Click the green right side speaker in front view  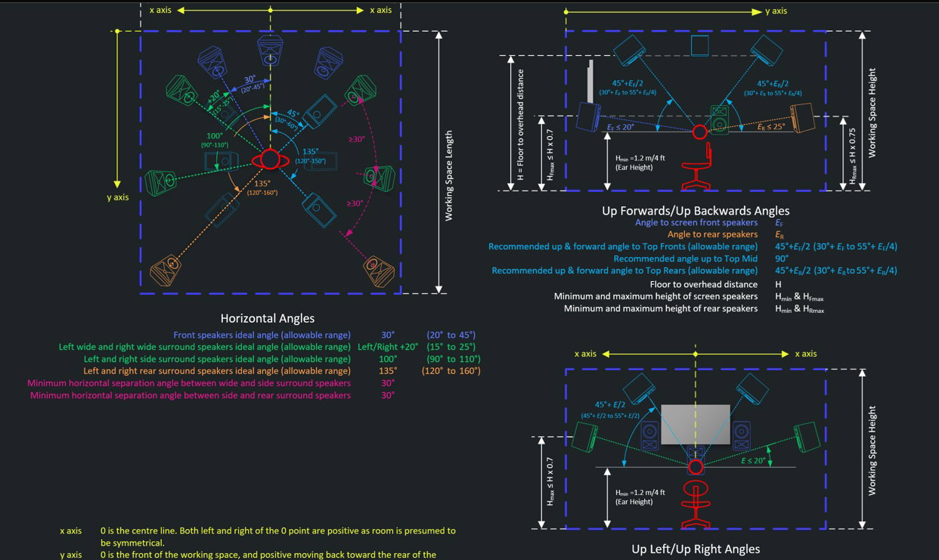coord(807,438)
